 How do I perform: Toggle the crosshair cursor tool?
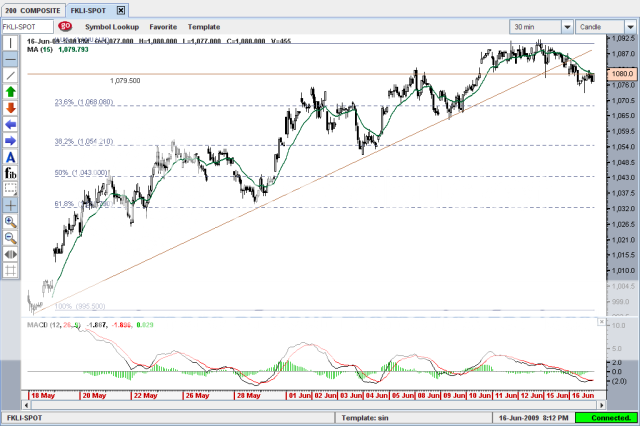click(x=11, y=204)
